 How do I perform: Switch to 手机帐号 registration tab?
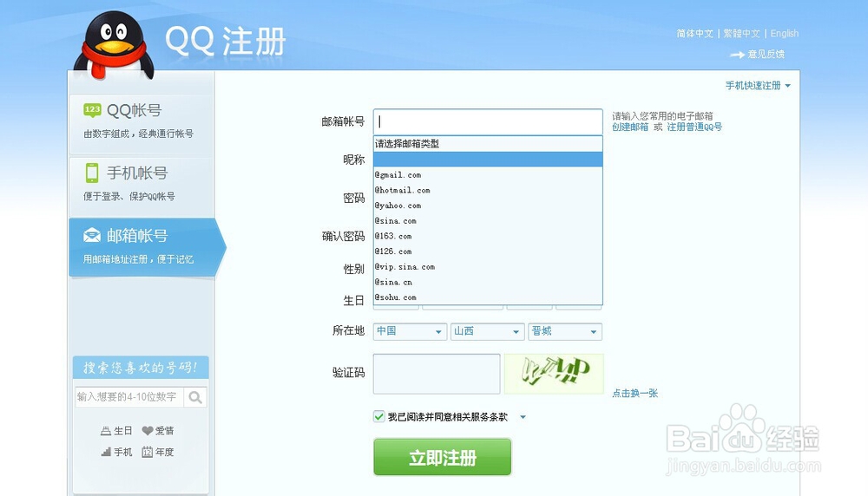(x=141, y=187)
